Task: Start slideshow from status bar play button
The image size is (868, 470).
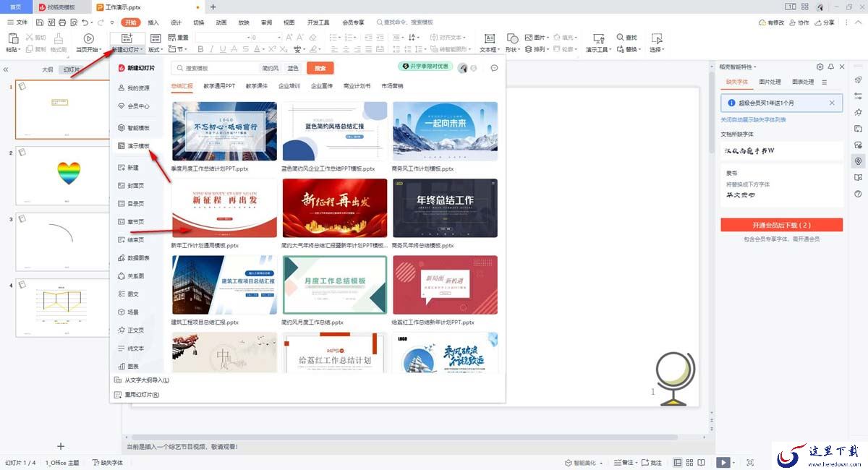Action: click(723, 462)
